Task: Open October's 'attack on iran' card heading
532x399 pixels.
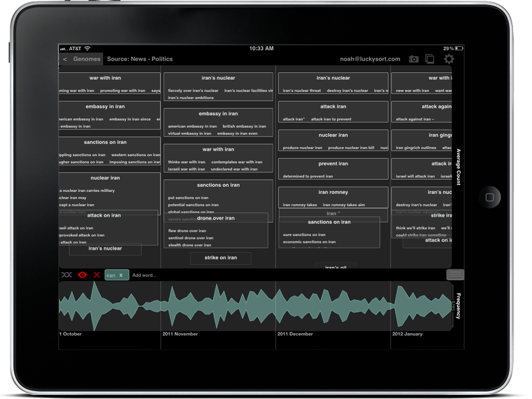Action: (x=104, y=216)
